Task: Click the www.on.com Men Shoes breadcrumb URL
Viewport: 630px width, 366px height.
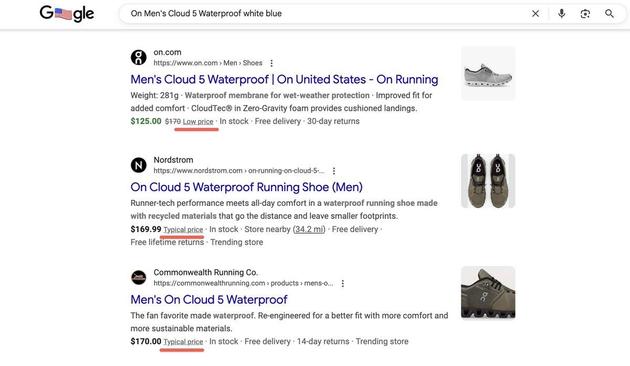Action: coord(208,63)
